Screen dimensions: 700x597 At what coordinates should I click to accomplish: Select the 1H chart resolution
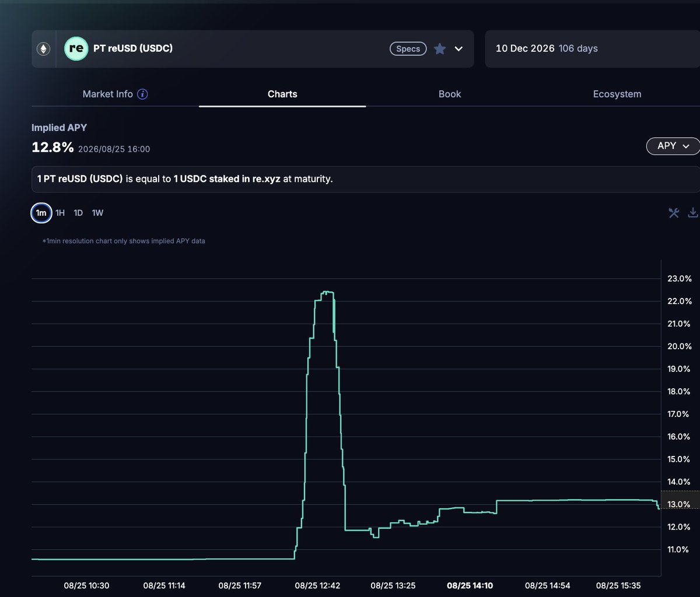point(60,213)
